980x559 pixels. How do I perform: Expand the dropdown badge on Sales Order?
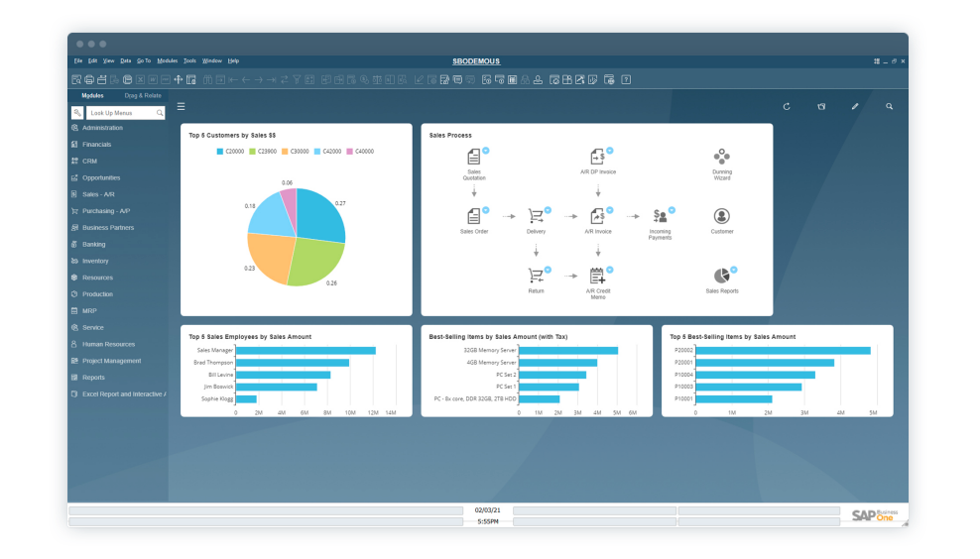(x=486, y=210)
